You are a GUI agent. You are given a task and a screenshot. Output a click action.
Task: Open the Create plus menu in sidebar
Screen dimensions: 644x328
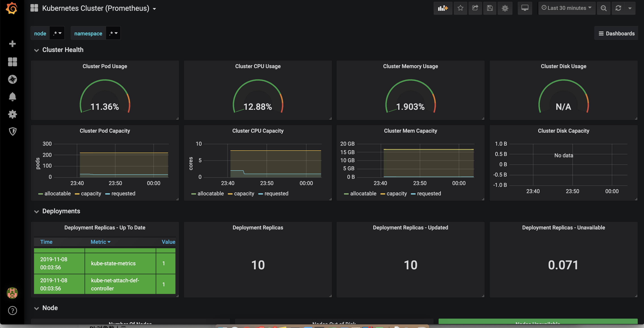12,44
